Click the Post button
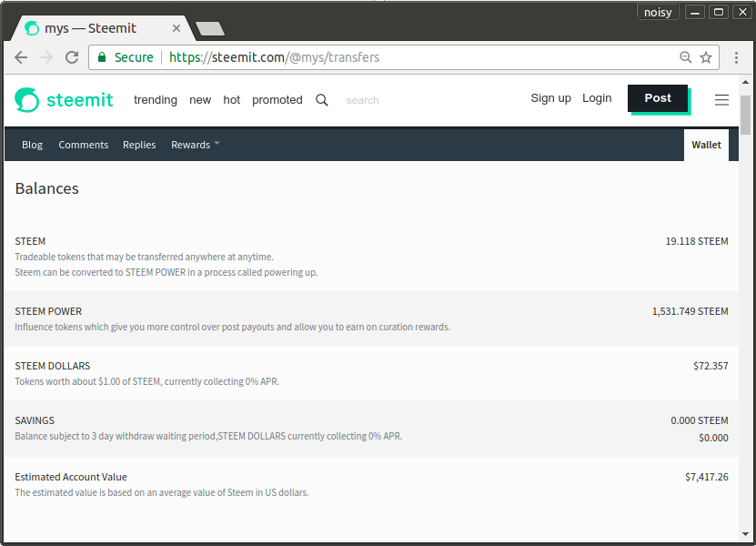 point(658,98)
